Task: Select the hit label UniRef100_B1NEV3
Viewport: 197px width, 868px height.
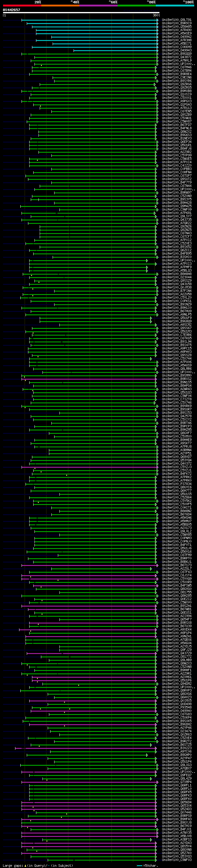Action: point(176,139)
